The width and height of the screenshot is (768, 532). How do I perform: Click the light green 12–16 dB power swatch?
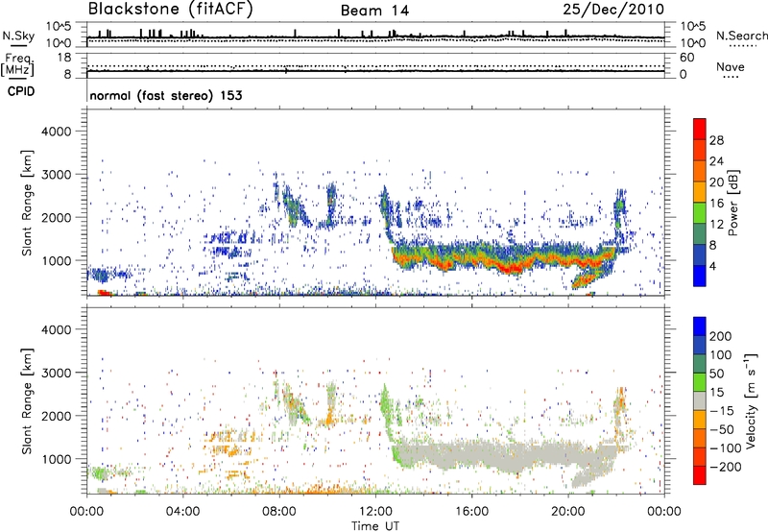(700, 212)
